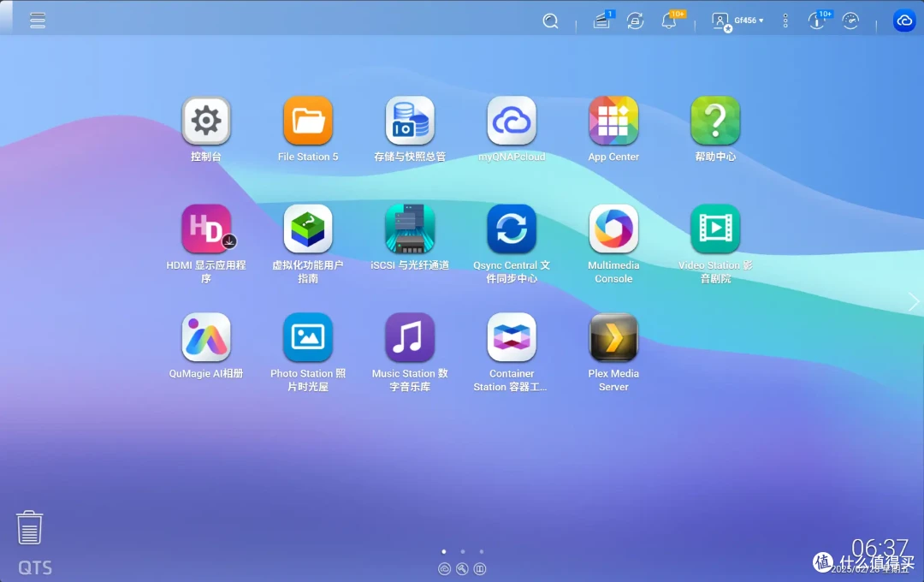This screenshot has height=582, width=924.
Task: Open the Recycle Bin on desktop
Action: (29, 528)
